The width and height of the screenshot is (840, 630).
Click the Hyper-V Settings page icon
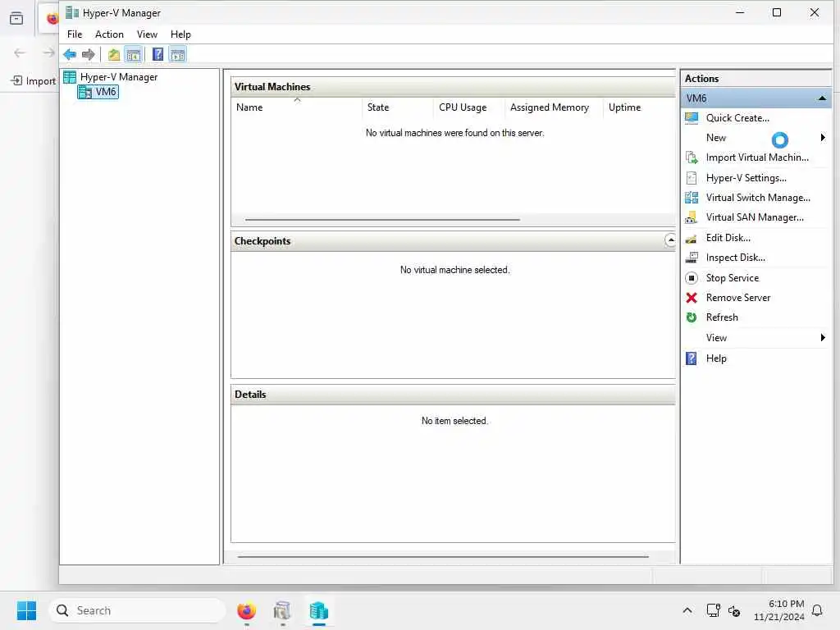point(692,178)
